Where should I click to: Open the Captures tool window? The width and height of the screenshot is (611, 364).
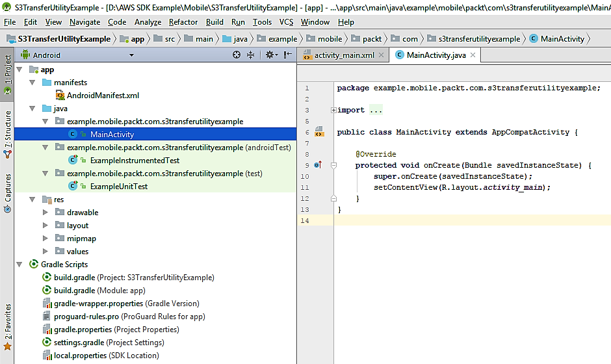point(7,193)
